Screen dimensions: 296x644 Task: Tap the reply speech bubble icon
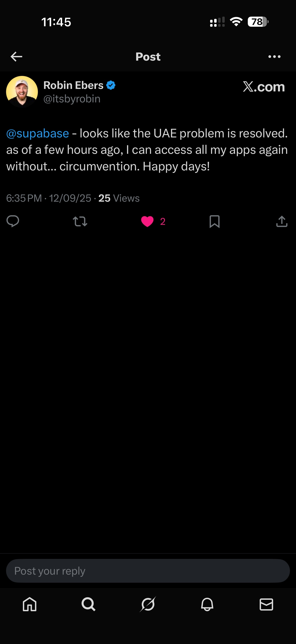(x=13, y=221)
